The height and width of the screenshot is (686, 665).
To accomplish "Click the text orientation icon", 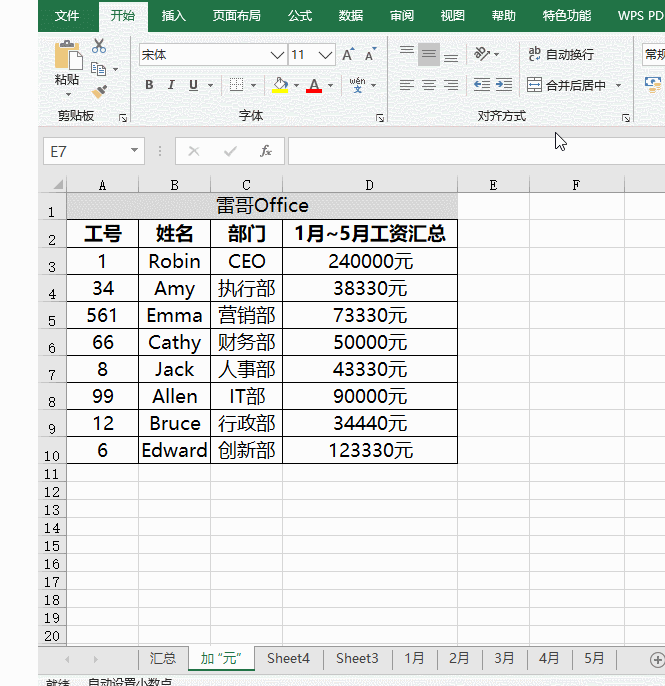I will pos(482,54).
